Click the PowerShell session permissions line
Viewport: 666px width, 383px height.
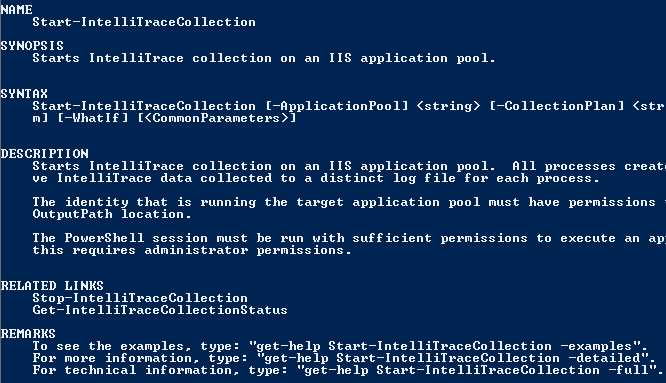349,238
